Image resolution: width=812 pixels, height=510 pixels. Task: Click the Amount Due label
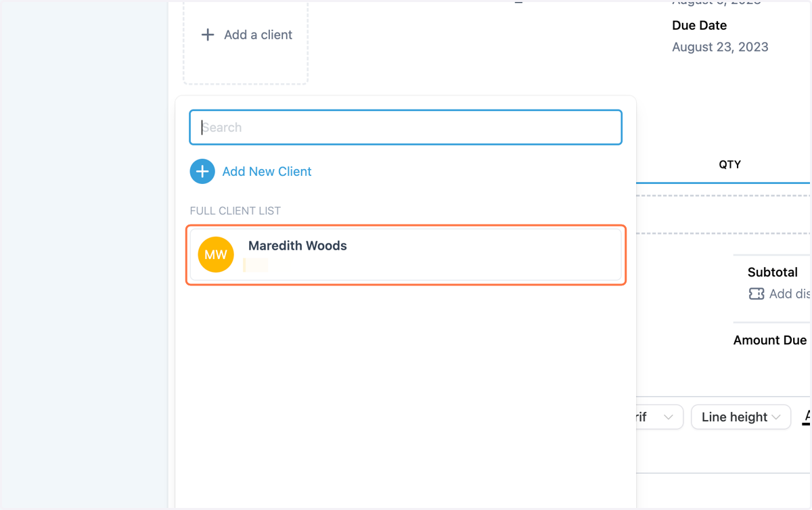[x=770, y=340]
